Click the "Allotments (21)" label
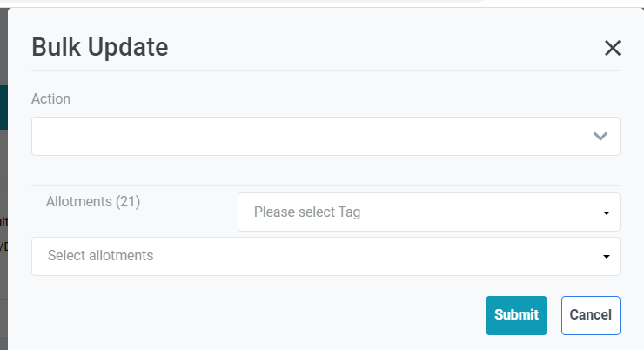 [x=93, y=201]
